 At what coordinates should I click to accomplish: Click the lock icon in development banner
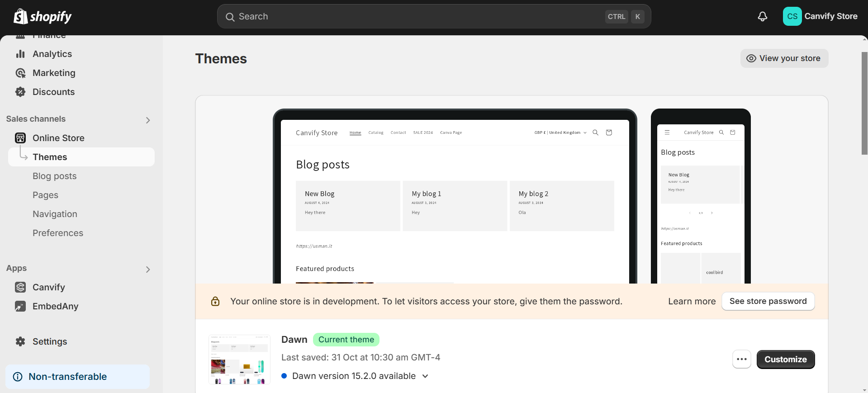pyautogui.click(x=215, y=301)
